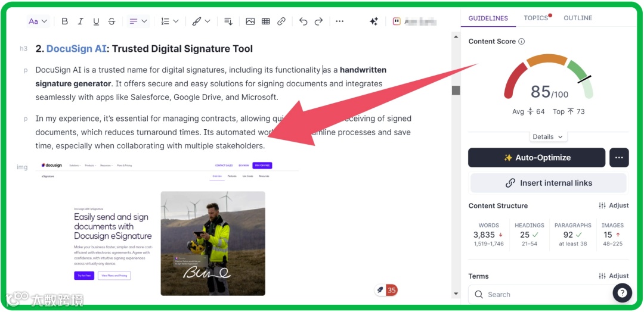Click the feather icon badge showing 35
Image resolution: width=644 pixels, height=312 pixels.
pos(386,291)
